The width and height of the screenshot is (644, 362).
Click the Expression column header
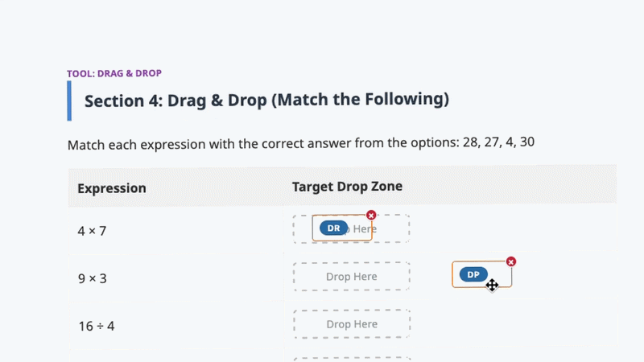pyautogui.click(x=112, y=188)
